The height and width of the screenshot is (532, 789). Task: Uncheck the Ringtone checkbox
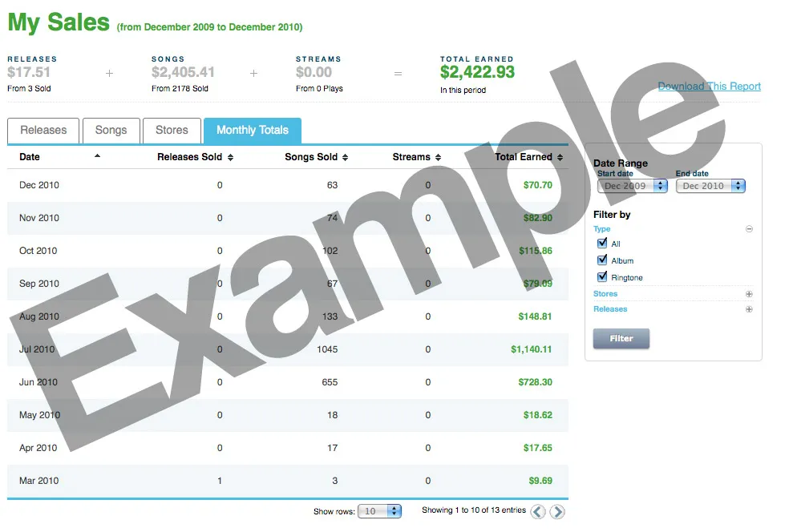coord(602,276)
